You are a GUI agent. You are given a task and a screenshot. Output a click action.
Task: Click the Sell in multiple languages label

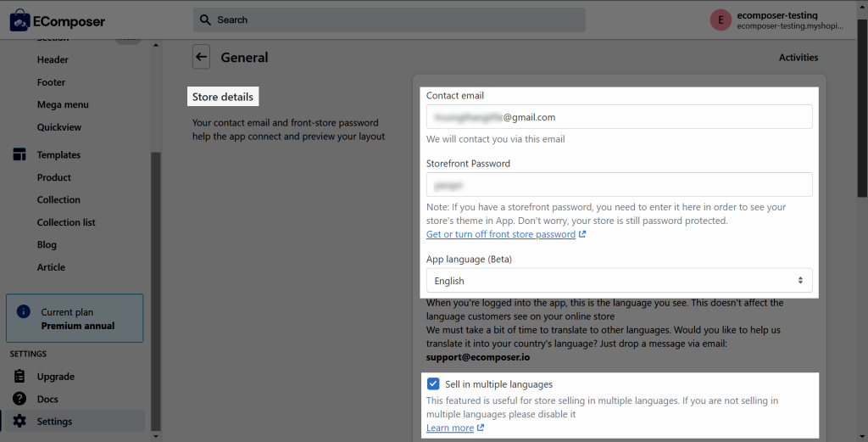(498, 383)
